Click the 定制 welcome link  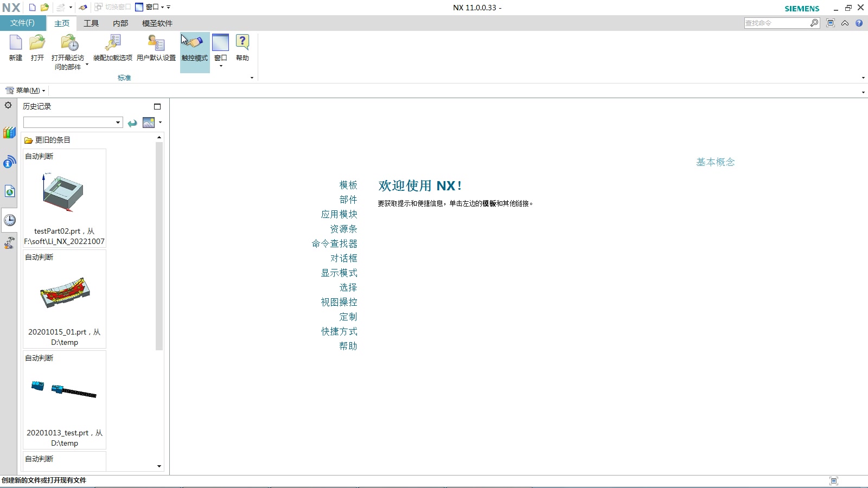348,317
